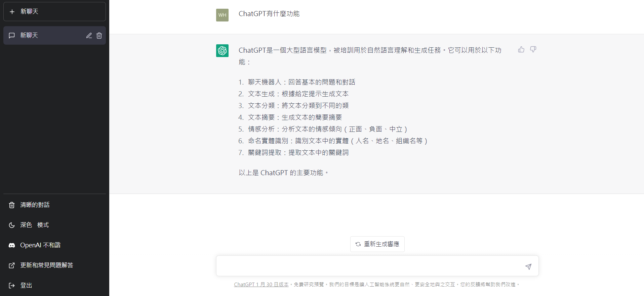Click list item 文本摘要：生成文本的簡要摘要
Viewport: 644px width, 296px height.
(295, 117)
